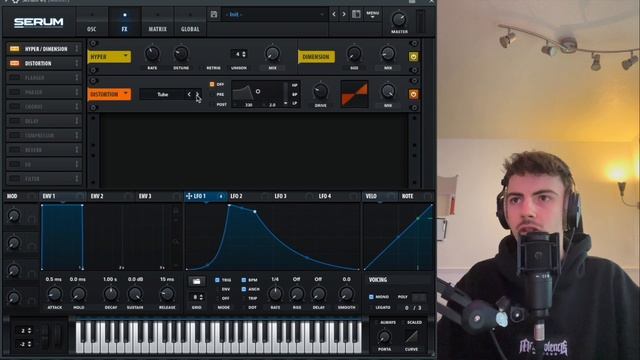Click the DIMENSION module label
This screenshot has width=640, height=360.
pyautogui.click(x=316, y=57)
